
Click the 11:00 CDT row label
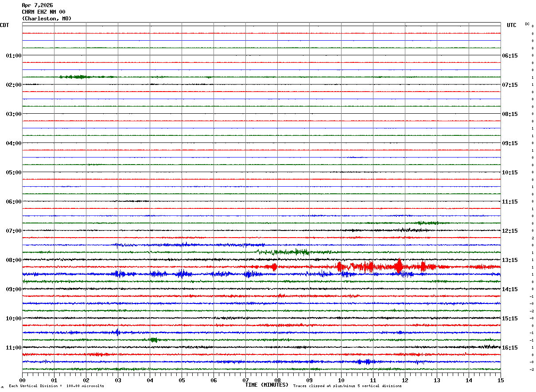click(13, 348)
